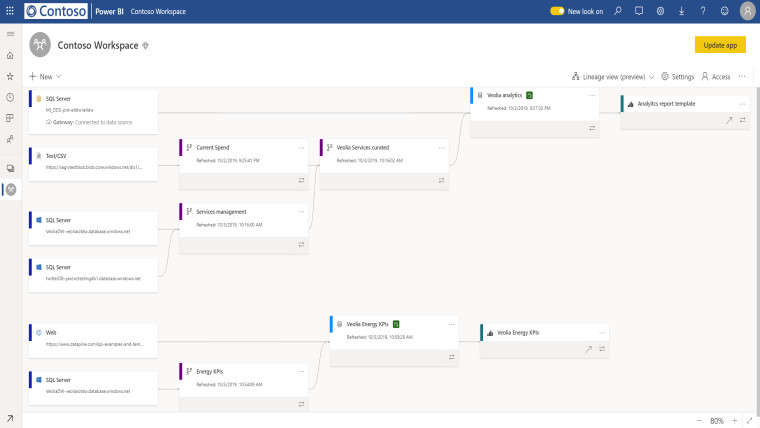Open workspace Access

pos(716,77)
